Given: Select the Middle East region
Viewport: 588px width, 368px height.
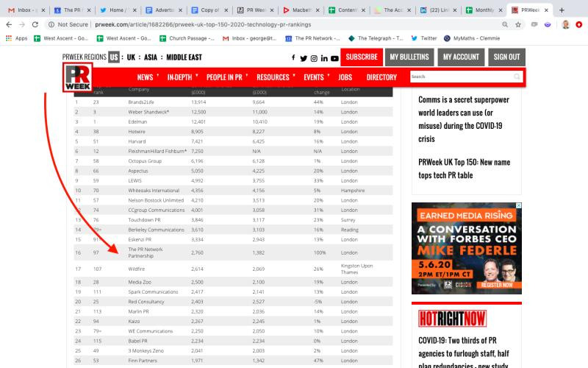Looking at the screenshot, I should pos(184,57).
